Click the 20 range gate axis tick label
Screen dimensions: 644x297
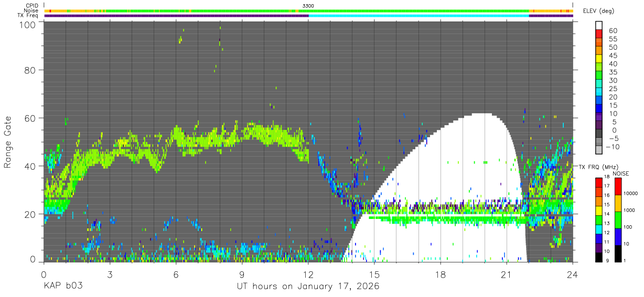click(31, 214)
